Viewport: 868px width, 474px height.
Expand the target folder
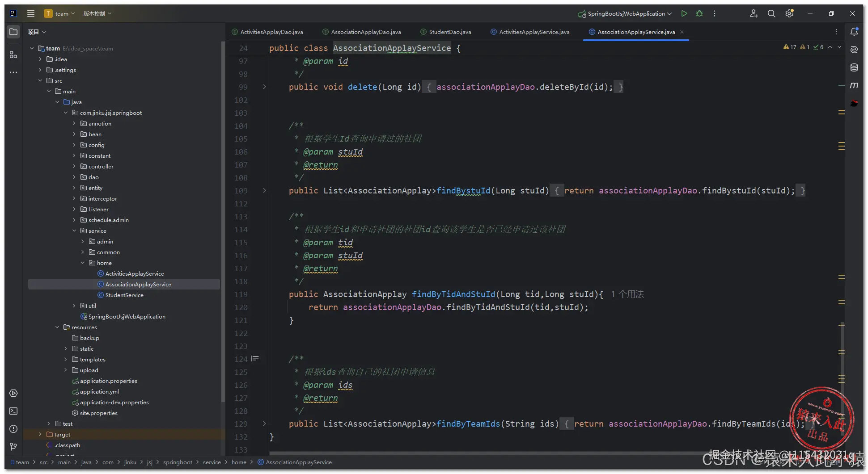pos(40,434)
